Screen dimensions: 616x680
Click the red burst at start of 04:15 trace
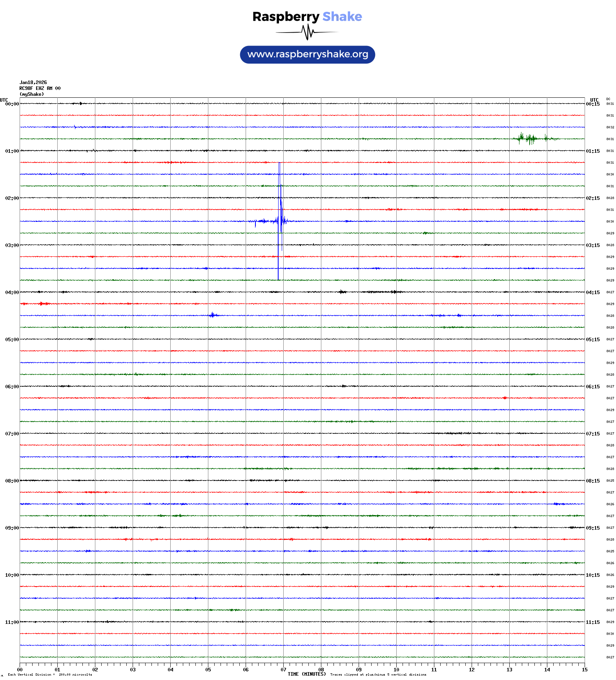click(42, 303)
